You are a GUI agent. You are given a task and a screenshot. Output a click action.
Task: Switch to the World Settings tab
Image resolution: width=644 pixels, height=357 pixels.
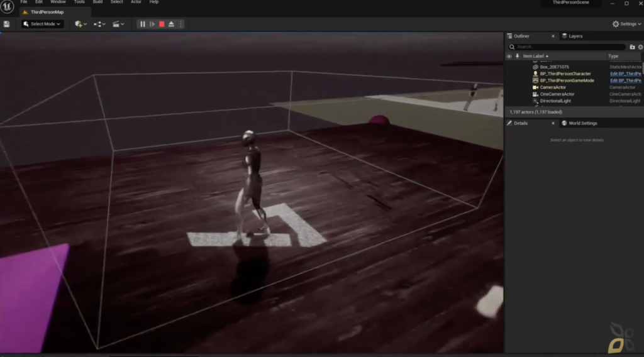579,123
